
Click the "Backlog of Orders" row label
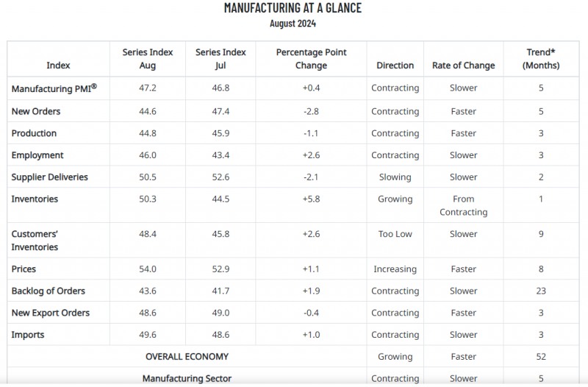pyautogui.click(x=49, y=291)
